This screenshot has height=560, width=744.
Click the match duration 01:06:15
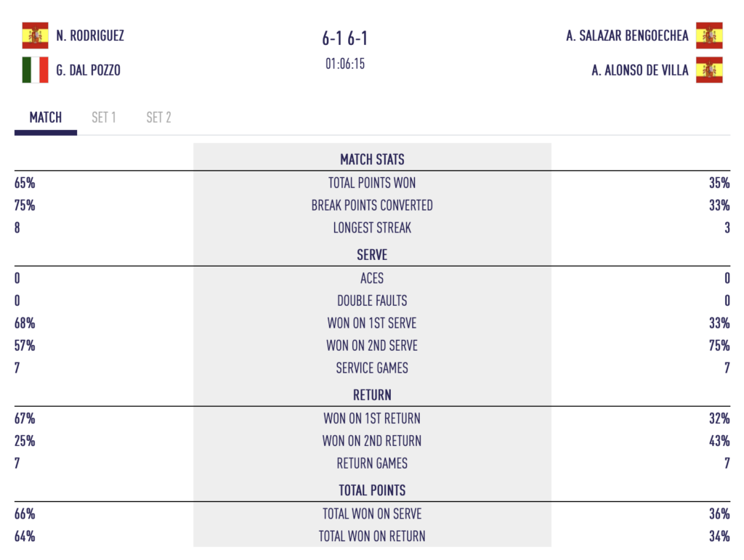pyautogui.click(x=345, y=64)
